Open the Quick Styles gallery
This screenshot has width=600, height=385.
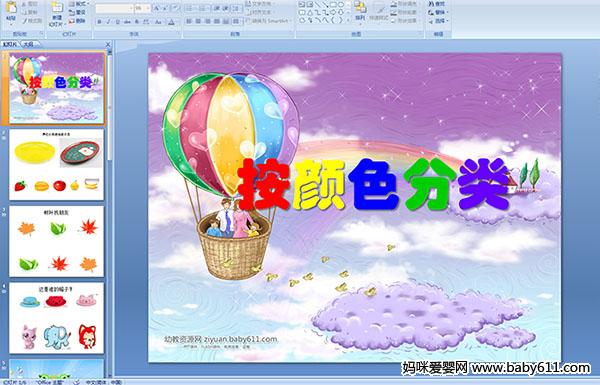(379, 13)
